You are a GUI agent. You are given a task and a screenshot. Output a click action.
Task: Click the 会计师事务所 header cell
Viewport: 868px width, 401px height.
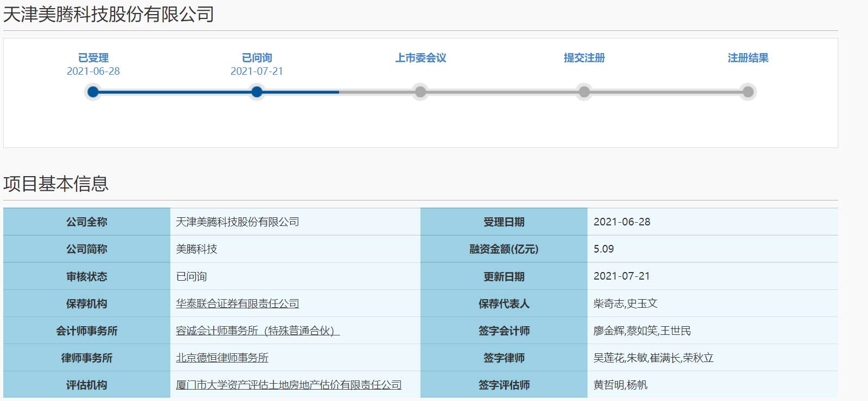pyautogui.click(x=87, y=331)
